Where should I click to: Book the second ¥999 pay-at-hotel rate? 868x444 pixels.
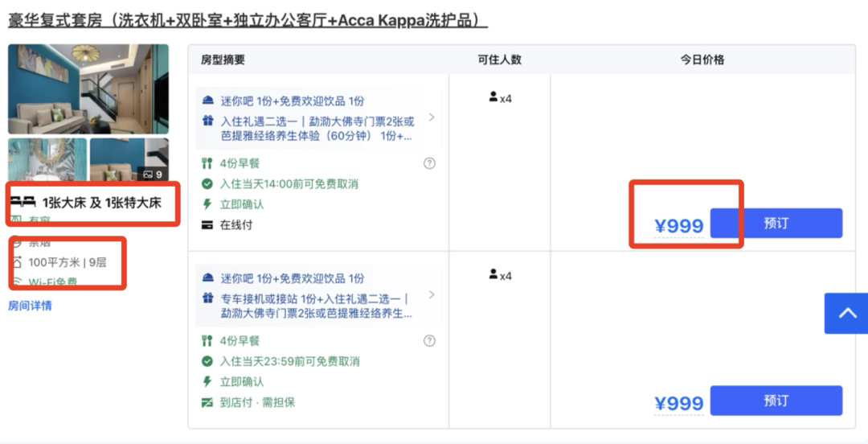point(776,401)
